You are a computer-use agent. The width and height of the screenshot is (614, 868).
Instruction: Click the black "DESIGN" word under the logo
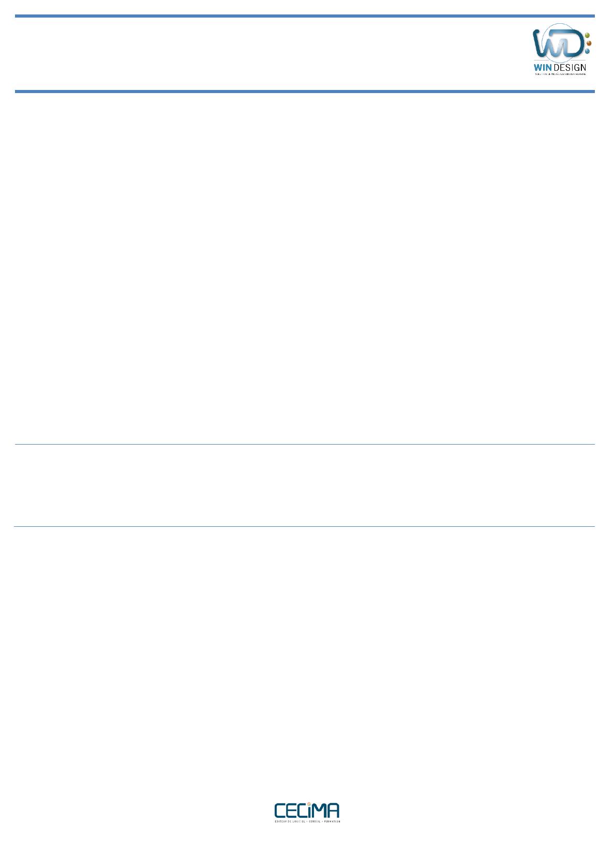coord(570,67)
